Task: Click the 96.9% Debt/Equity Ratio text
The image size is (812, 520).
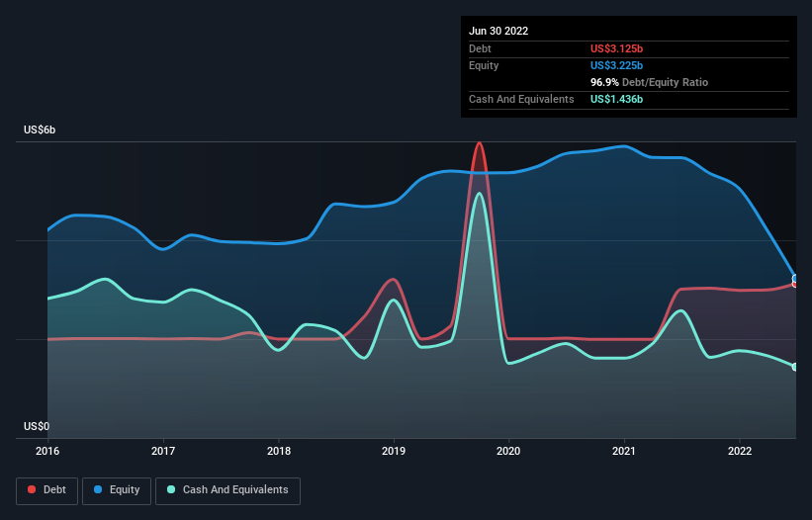Action: pyautogui.click(x=649, y=82)
